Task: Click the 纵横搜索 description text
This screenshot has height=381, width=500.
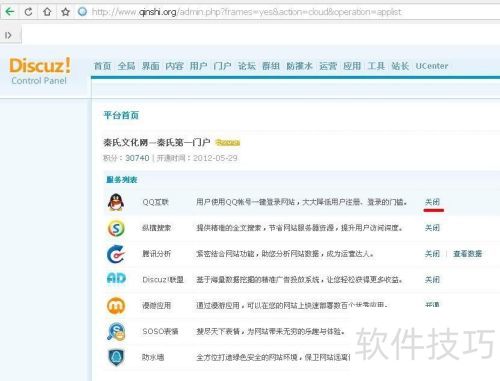Action: [300, 228]
